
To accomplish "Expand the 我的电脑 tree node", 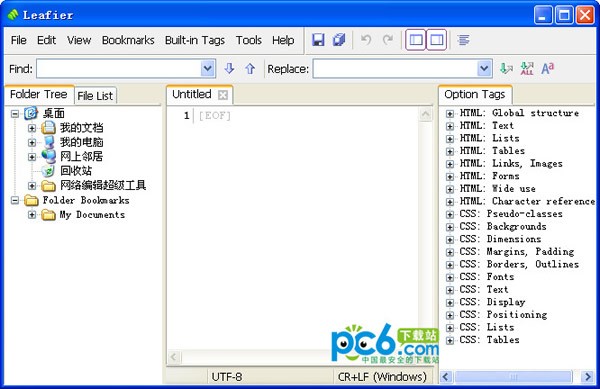I will 32,142.
